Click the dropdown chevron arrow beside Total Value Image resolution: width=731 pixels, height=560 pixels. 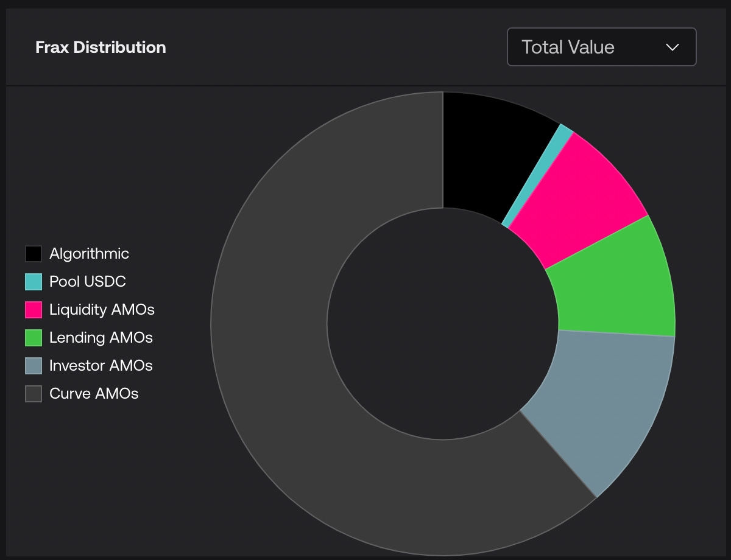click(672, 47)
